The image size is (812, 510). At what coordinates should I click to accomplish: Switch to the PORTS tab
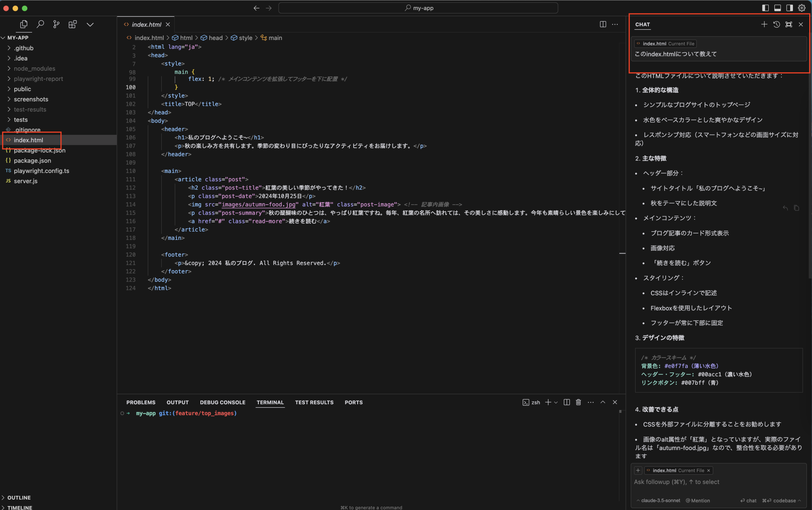tap(354, 403)
